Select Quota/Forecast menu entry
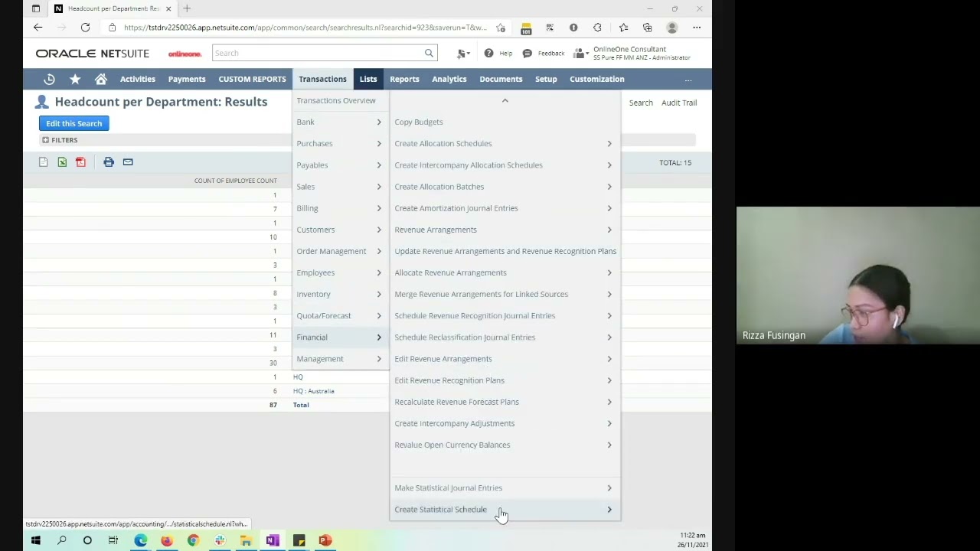Viewport: 980px width, 551px height. [340, 315]
